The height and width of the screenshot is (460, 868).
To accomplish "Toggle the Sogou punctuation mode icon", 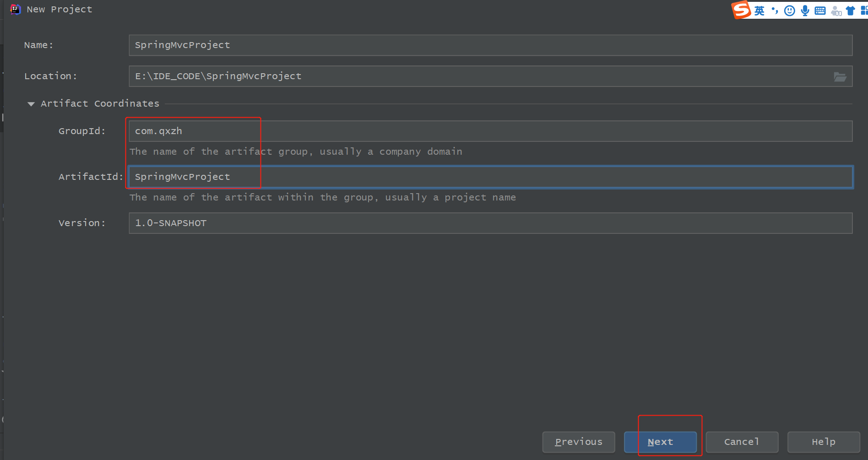I will click(x=775, y=11).
